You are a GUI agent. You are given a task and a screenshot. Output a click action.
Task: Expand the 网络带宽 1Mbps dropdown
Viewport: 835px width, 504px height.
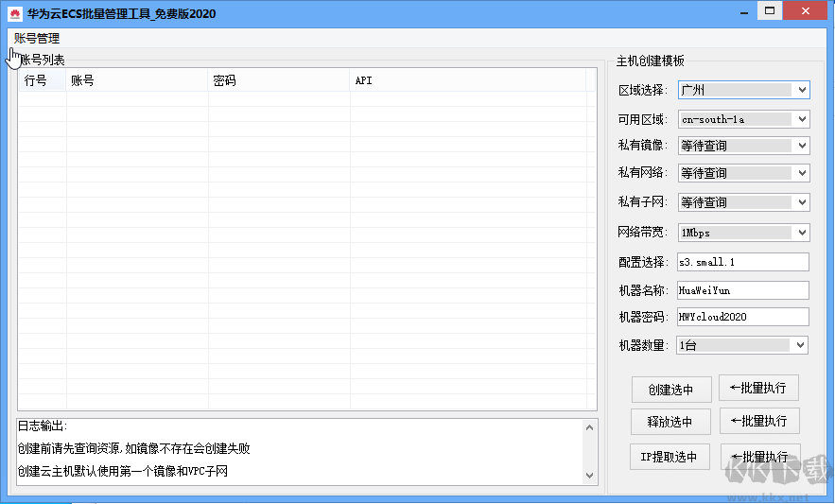(744, 233)
